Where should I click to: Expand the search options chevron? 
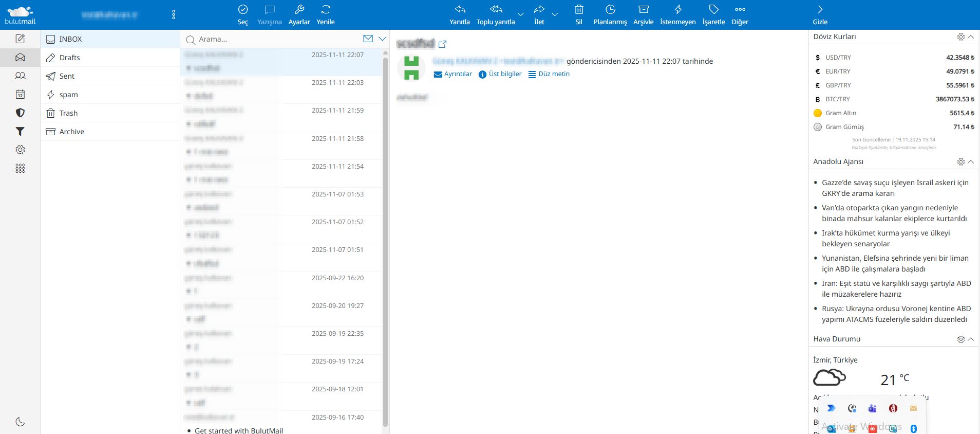(x=382, y=39)
